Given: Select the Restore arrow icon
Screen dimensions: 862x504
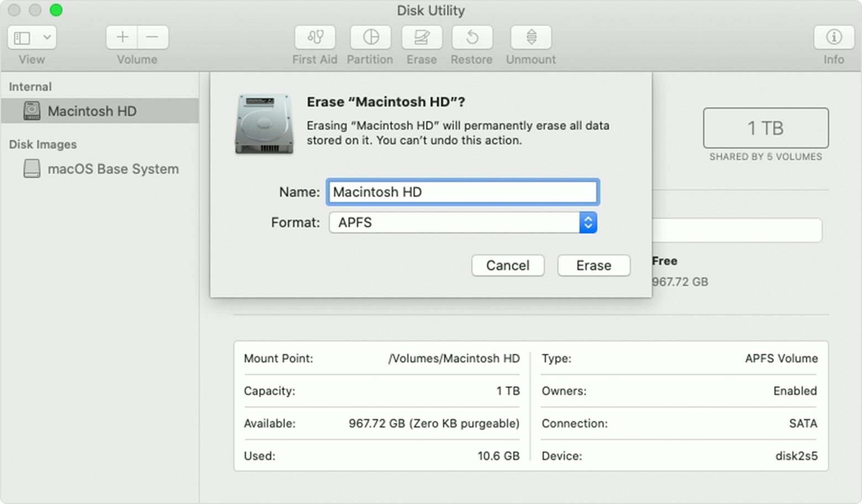Looking at the screenshot, I should [472, 37].
